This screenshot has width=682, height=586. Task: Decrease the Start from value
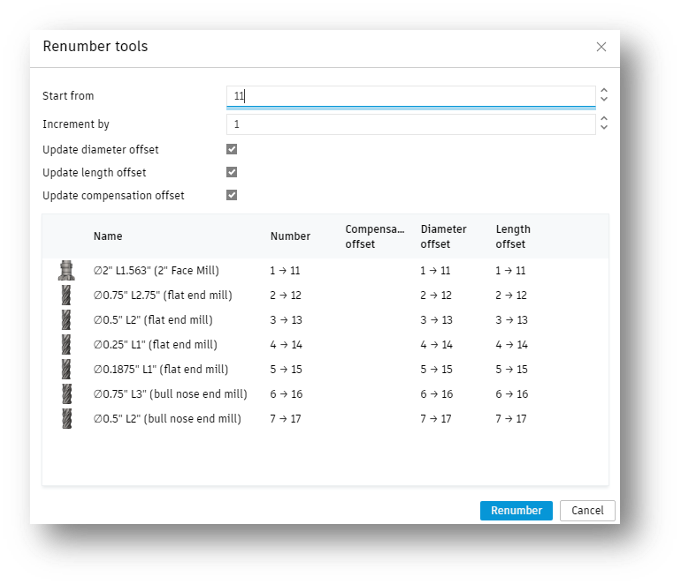(x=604, y=99)
